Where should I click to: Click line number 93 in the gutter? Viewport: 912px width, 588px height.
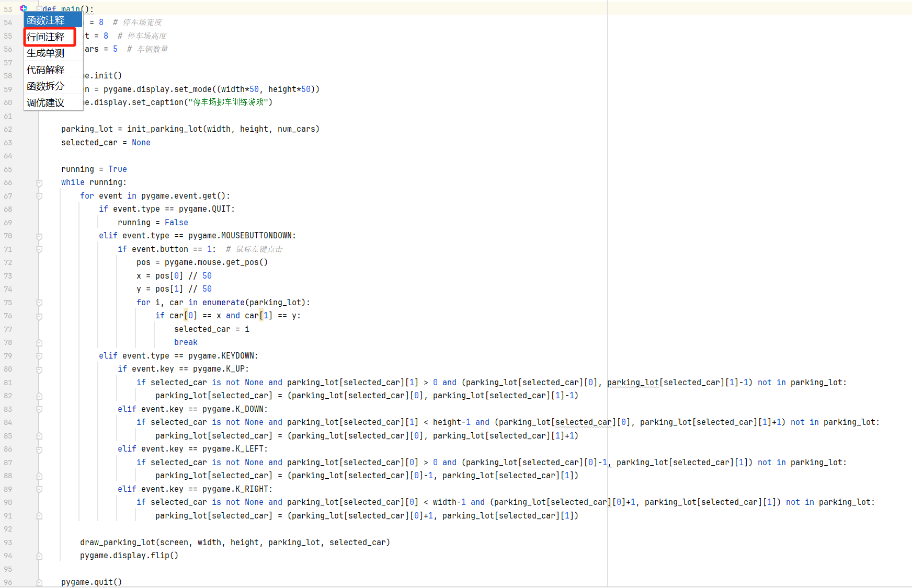pyautogui.click(x=8, y=543)
